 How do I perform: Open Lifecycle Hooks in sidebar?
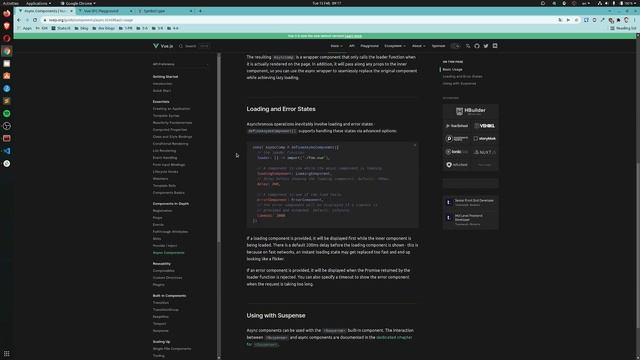pos(165,171)
